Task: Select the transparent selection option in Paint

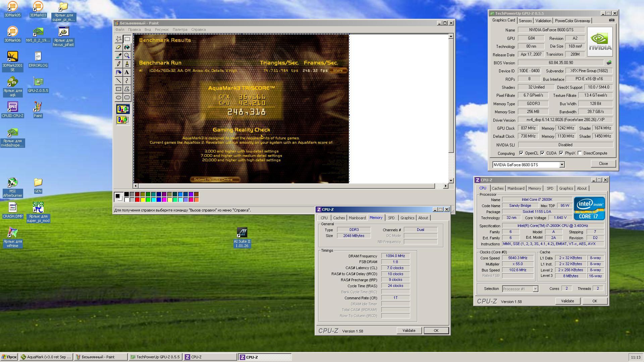Action: [123, 120]
